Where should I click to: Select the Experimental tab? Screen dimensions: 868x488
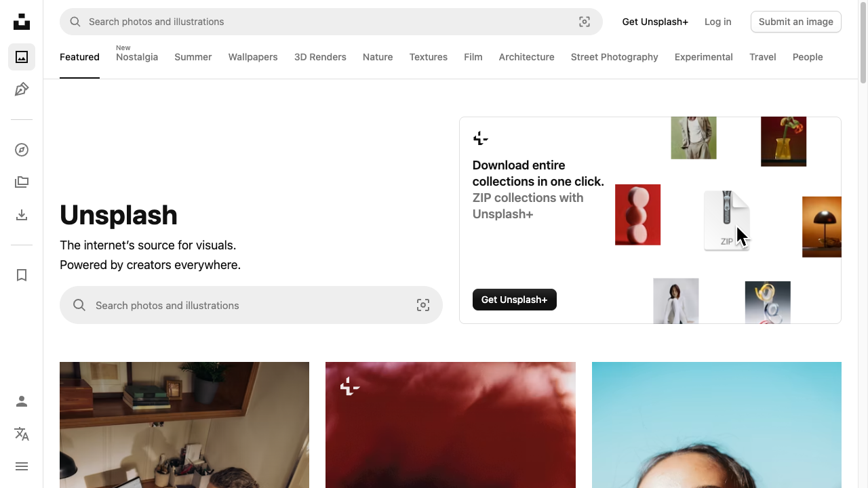[704, 57]
